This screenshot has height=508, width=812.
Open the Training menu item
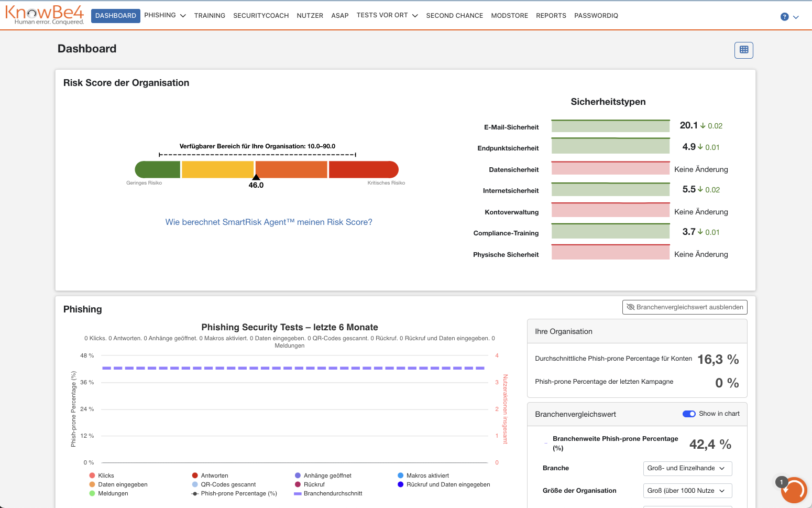[x=210, y=16]
